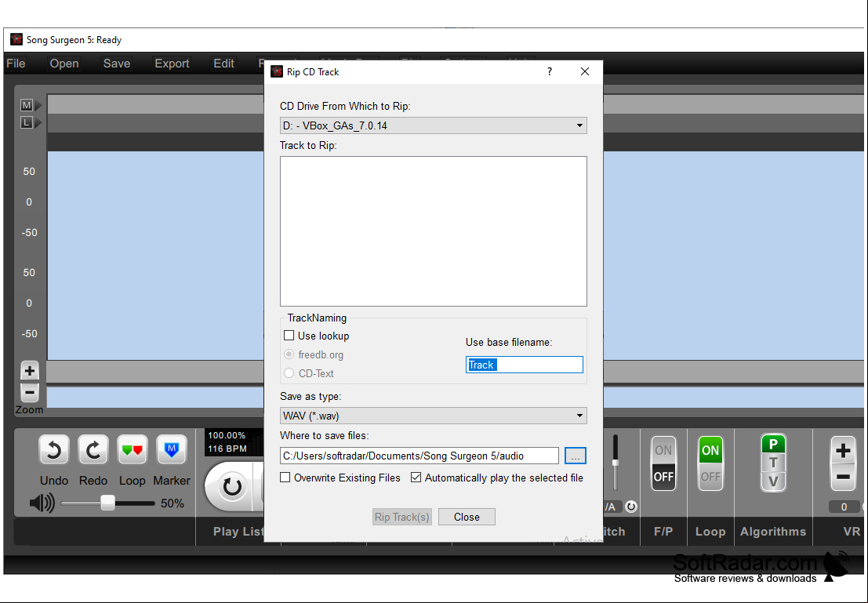Click the circular restart playback button
Viewport: 868px width, 603px height.
click(x=232, y=487)
